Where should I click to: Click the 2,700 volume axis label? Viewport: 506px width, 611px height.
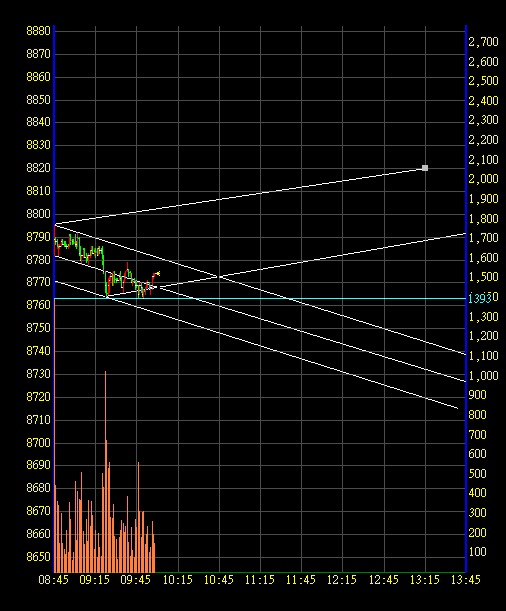click(x=483, y=42)
